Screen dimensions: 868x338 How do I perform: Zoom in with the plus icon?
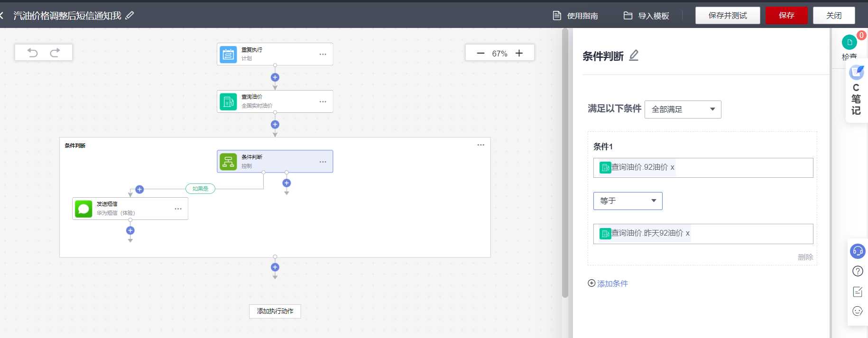pyautogui.click(x=519, y=53)
